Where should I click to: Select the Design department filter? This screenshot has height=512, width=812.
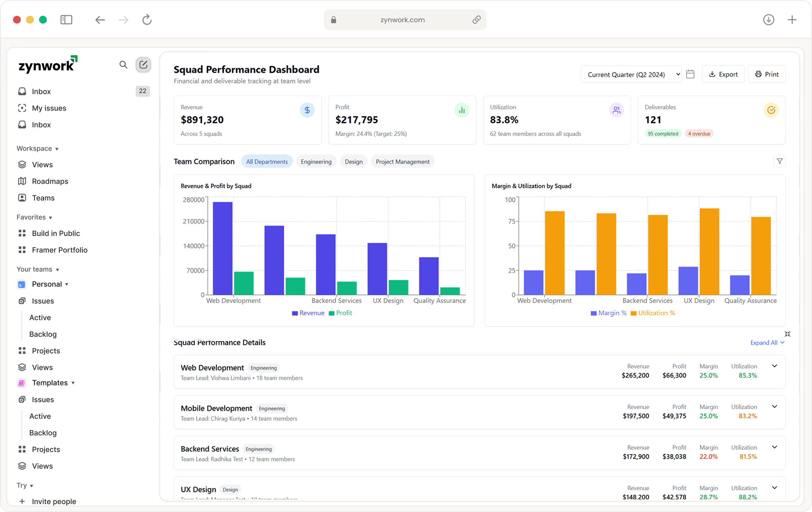[353, 161]
